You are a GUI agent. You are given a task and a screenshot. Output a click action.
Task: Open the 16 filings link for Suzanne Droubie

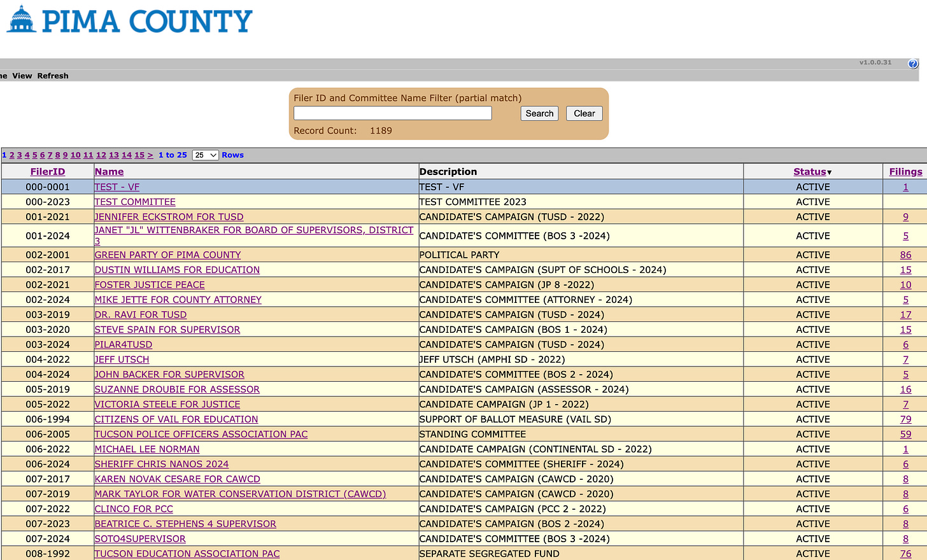[905, 389]
